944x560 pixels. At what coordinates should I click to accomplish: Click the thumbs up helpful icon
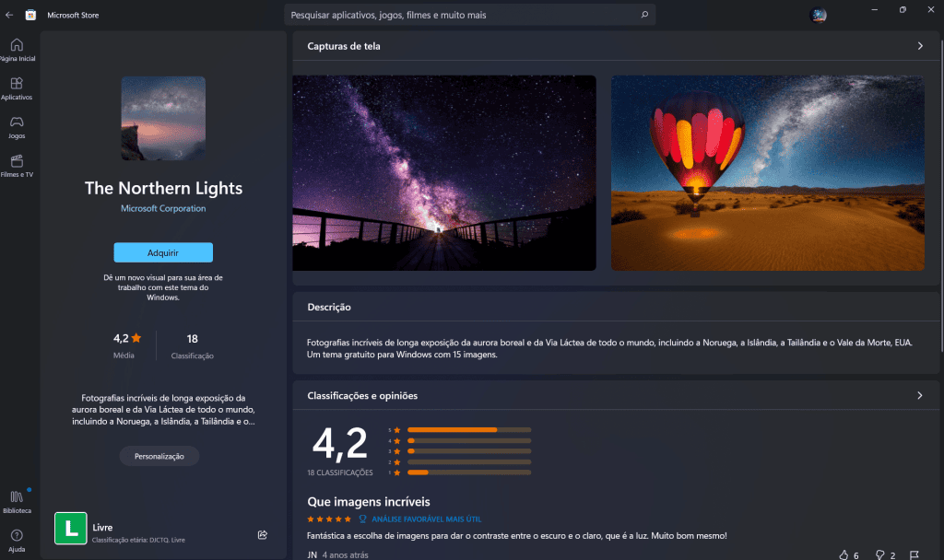[x=844, y=555]
